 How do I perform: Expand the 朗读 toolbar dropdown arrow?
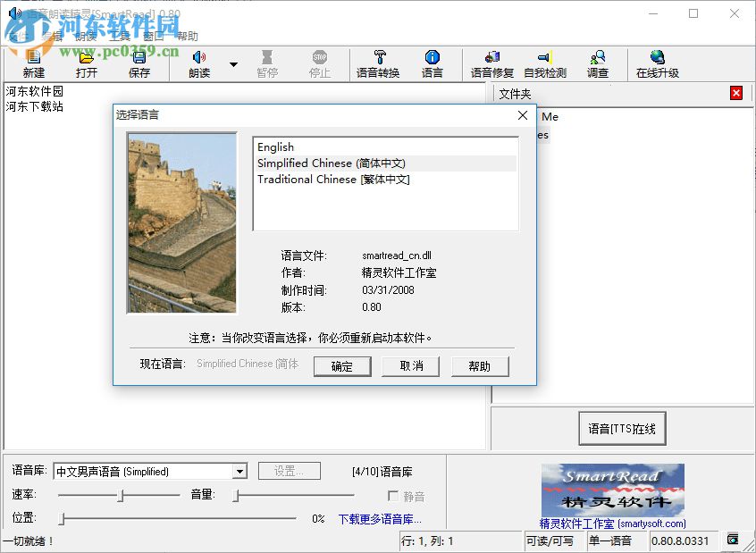click(233, 63)
